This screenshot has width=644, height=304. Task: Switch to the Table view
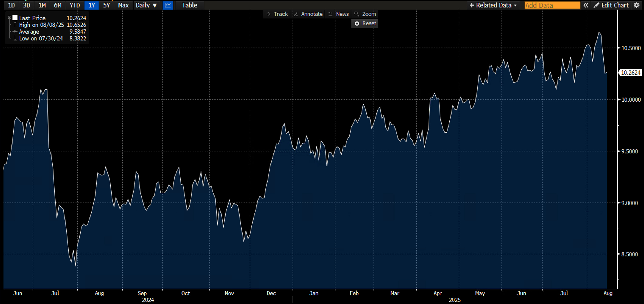[x=189, y=5]
